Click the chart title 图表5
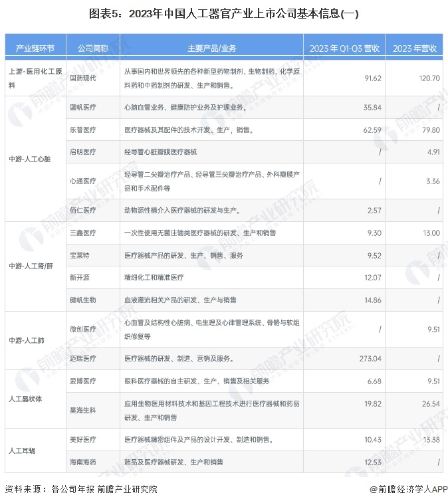This screenshot has height=503, width=448. click(224, 14)
